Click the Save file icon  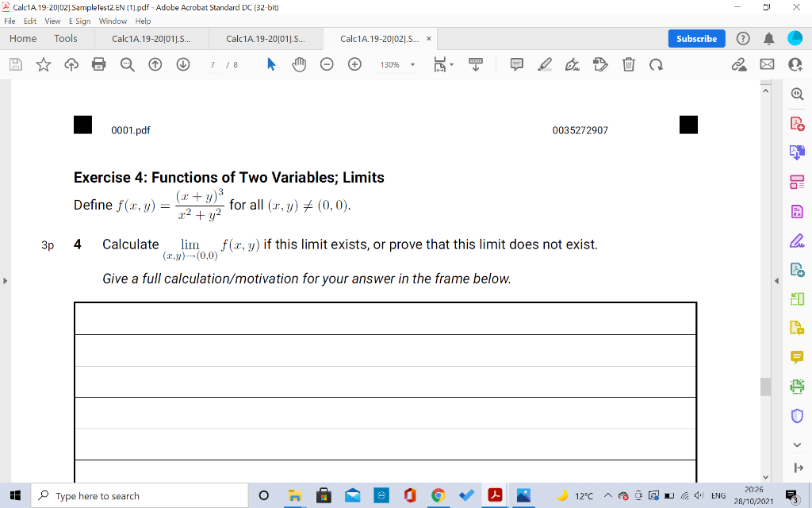[14, 64]
